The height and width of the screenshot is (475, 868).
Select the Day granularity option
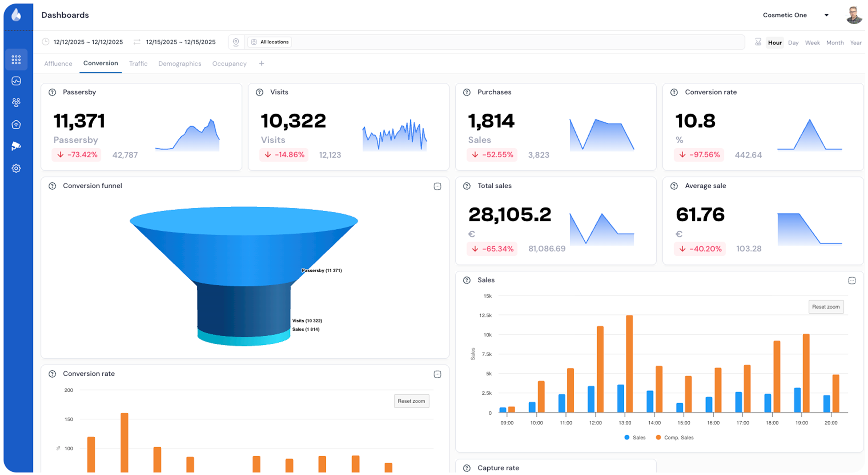pyautogui.click(x=793, y=43)
